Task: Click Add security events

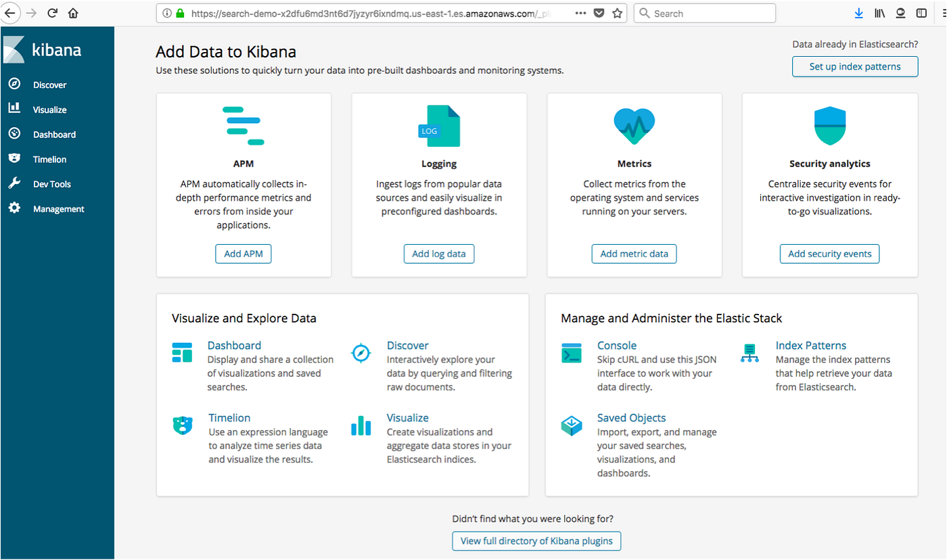Action: [829, 254]
